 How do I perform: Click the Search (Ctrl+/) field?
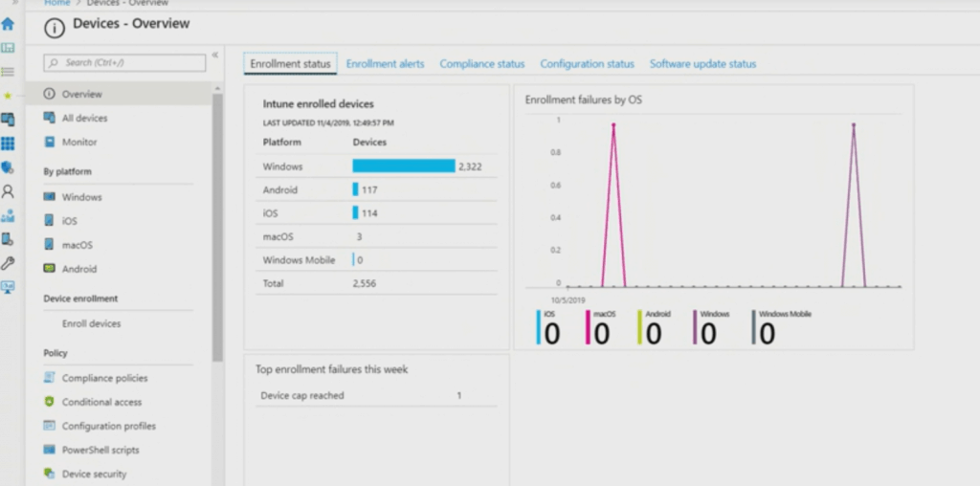click(124, 62)
